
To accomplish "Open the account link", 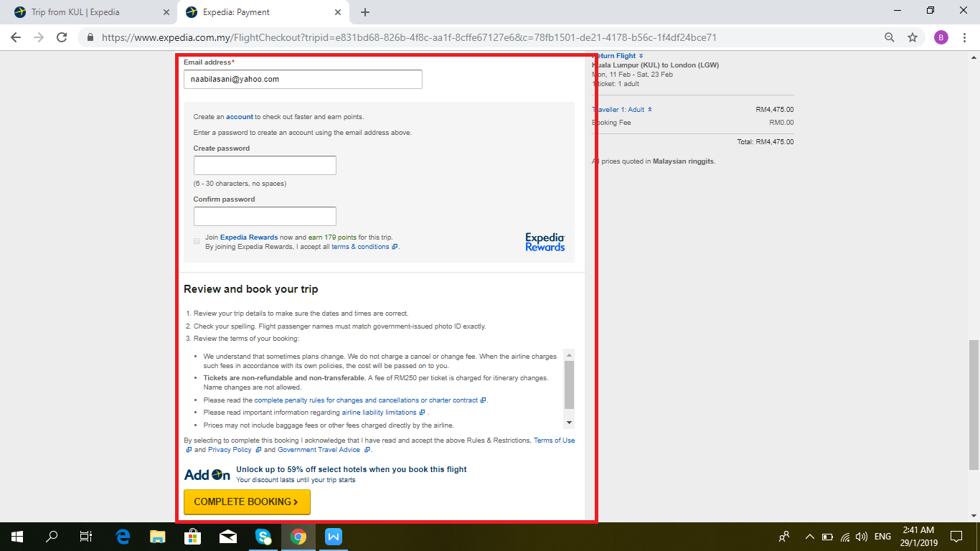I will (x=240, y=116).
